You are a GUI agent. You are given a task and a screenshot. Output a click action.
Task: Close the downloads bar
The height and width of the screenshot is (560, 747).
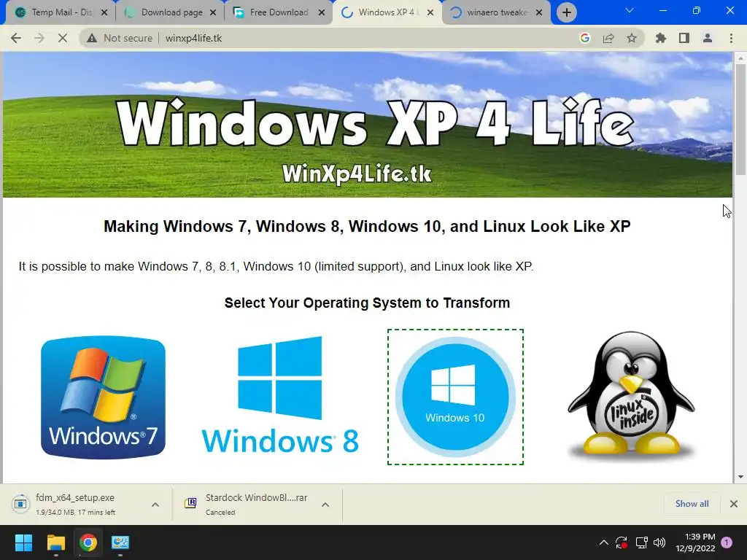(x=734, y=504)
